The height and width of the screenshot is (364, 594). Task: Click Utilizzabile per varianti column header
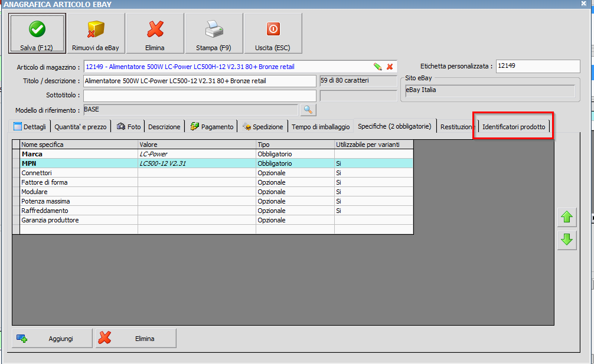coord(374,145)
